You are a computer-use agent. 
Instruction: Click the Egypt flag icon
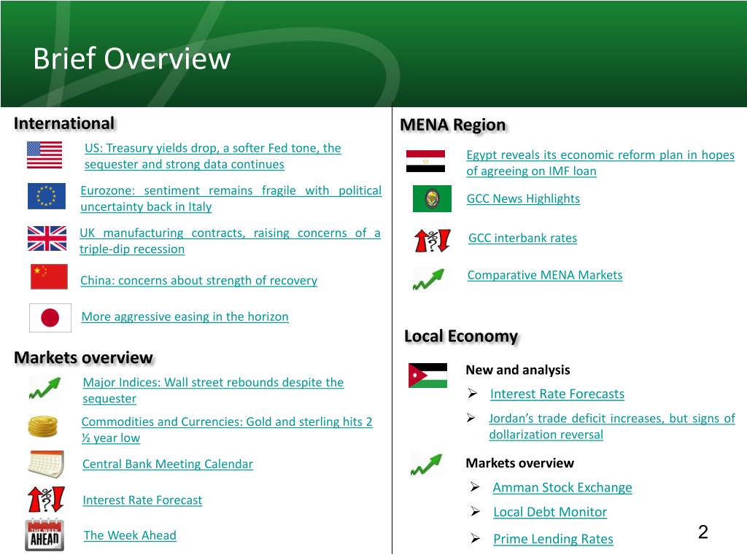pos(425,161)
